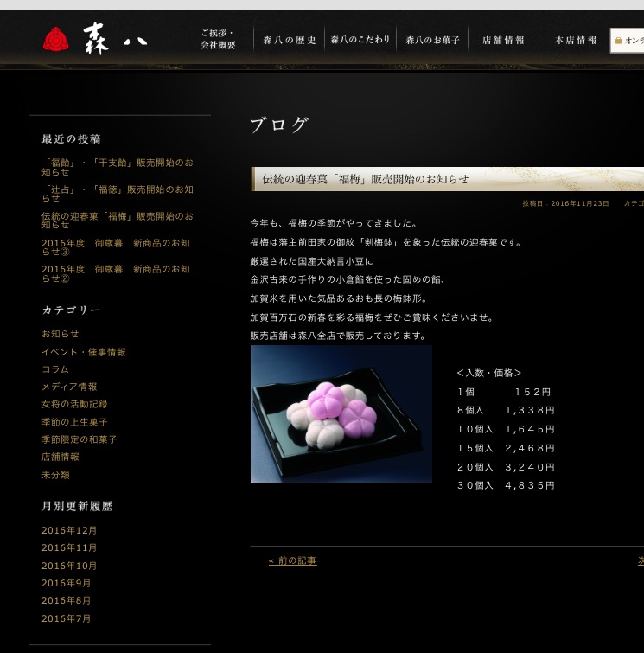Open 森八のお菓子 menu item
Image resolution: width=644 pixels, height=653 pixels.
(432, 40)
